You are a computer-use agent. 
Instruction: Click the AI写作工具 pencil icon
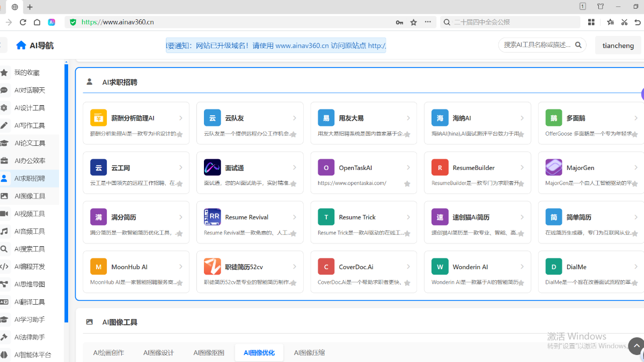point(4,125)
